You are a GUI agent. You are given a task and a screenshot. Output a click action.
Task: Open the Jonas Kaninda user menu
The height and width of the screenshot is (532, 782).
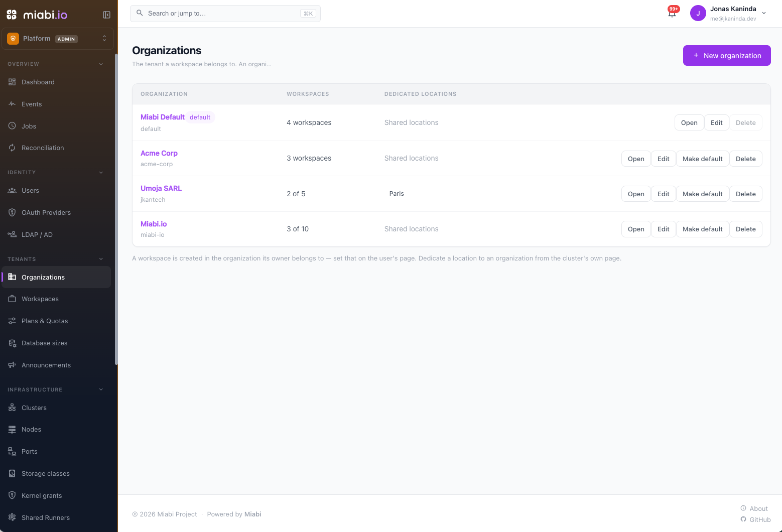(x=729, y=14)
